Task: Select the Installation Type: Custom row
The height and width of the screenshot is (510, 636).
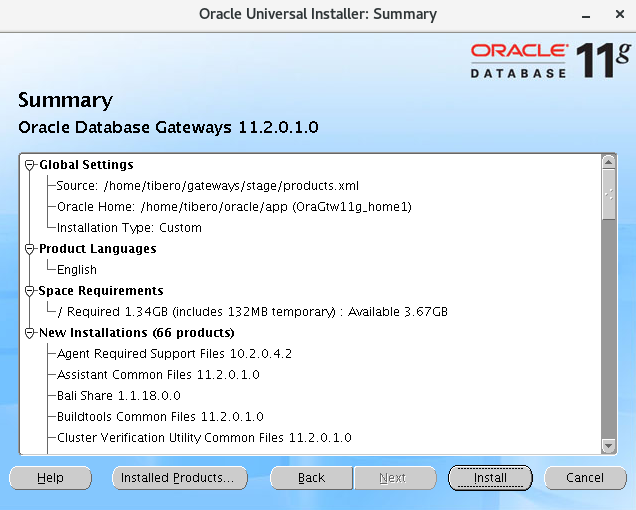Action: (129, 228)
